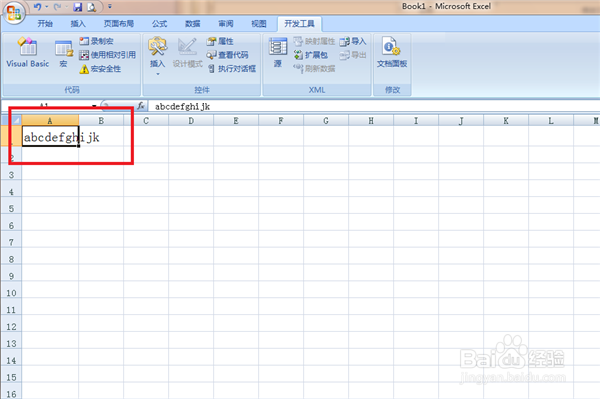Screen dimensions: 600x399
Task: Redo the last action
Action: pyautogui.click(x=57, y=7)
